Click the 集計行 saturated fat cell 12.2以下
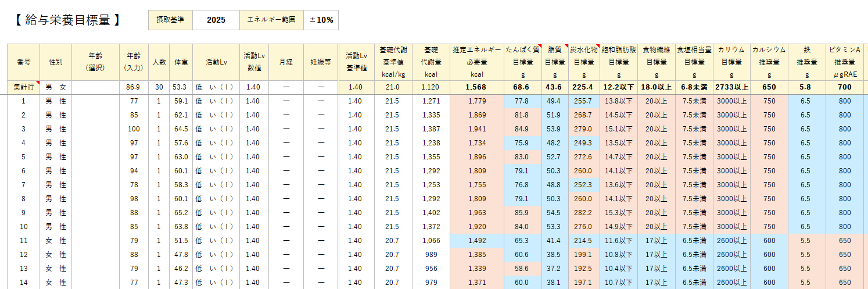Screen dimensions: 868x289 tap(619, 87)
